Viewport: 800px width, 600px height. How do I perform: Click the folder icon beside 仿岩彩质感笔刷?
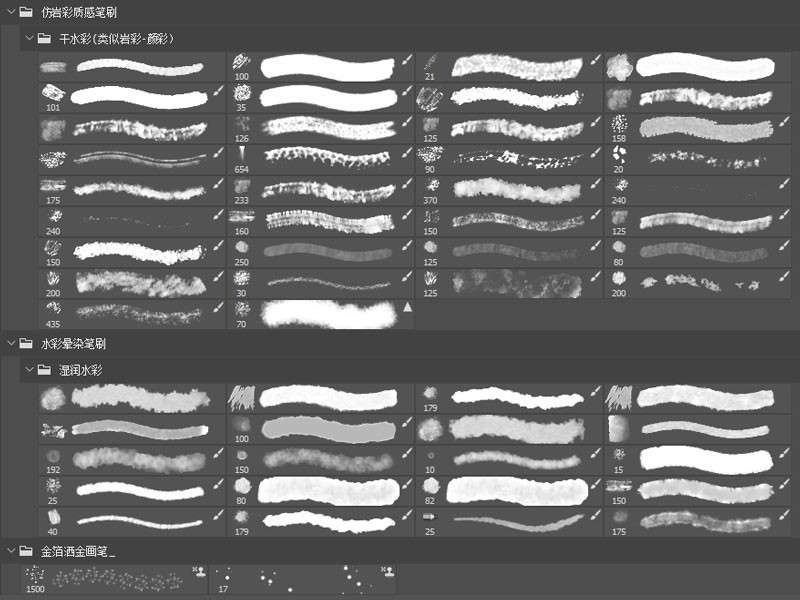(26, 12)
